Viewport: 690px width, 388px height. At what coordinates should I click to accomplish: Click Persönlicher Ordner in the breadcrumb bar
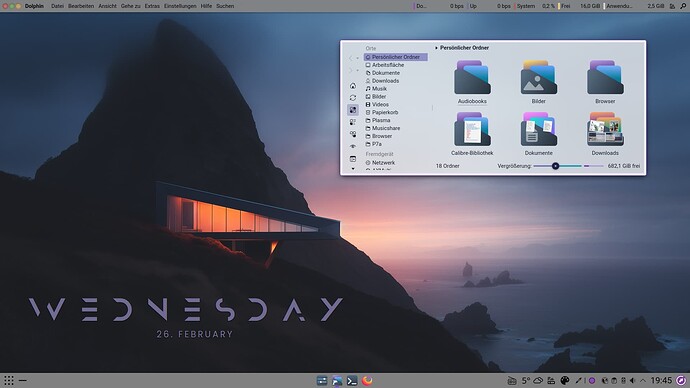[x=464, y=48]
